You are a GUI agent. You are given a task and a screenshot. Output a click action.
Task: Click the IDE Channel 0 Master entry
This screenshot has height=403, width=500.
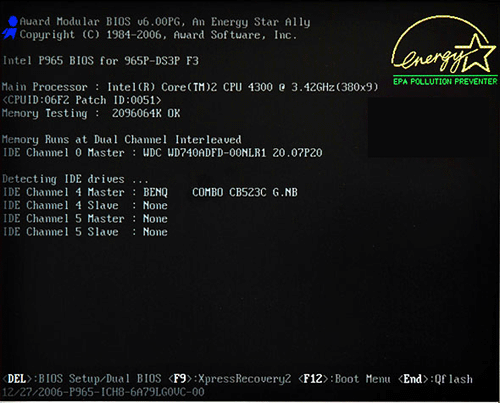162,153
